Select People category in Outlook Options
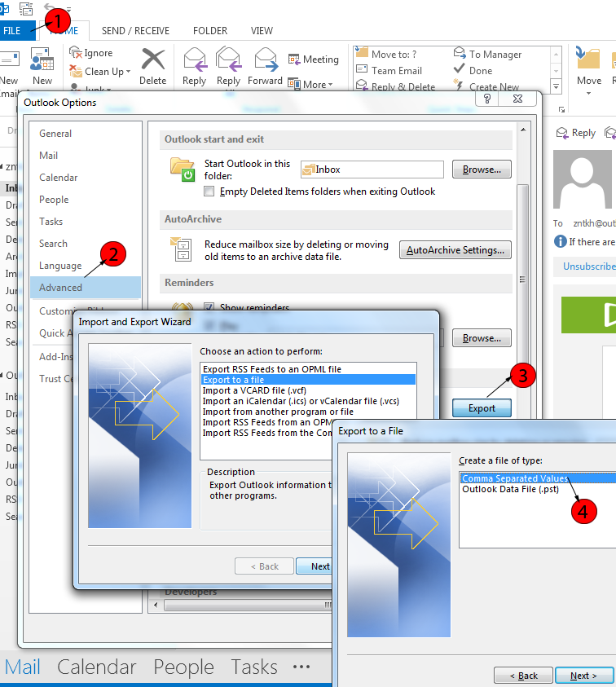This screenshot has width=616, height=687. 54,200
